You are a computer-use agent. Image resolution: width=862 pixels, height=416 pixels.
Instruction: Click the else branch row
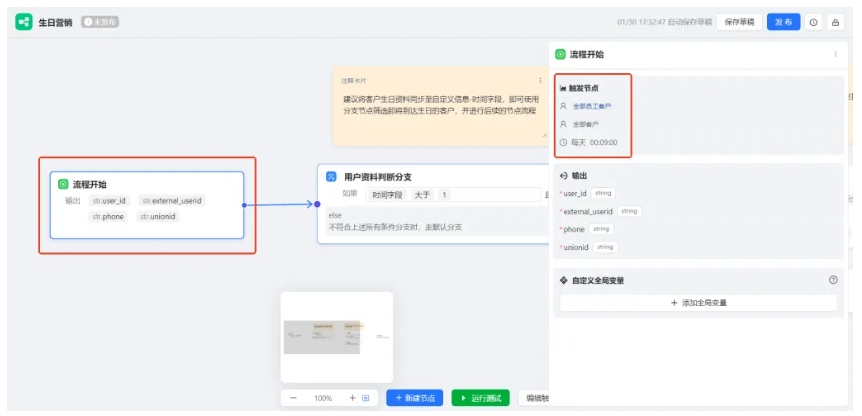click(437, 221)
